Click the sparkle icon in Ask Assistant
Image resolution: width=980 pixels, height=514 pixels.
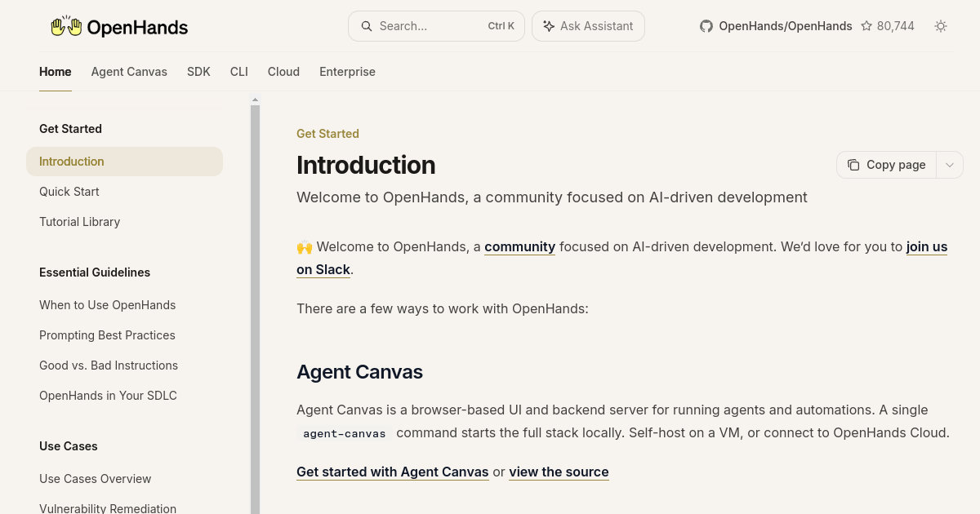(x=549, y=26)
